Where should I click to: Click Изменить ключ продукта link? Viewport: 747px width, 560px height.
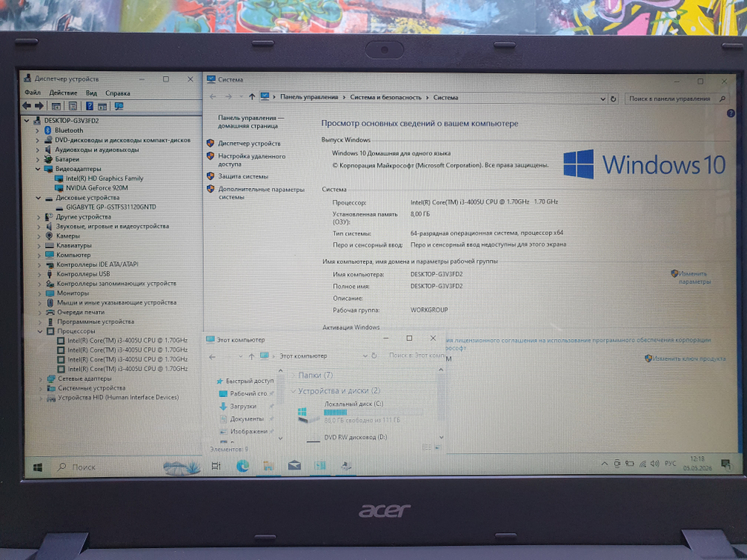point(689,358)
